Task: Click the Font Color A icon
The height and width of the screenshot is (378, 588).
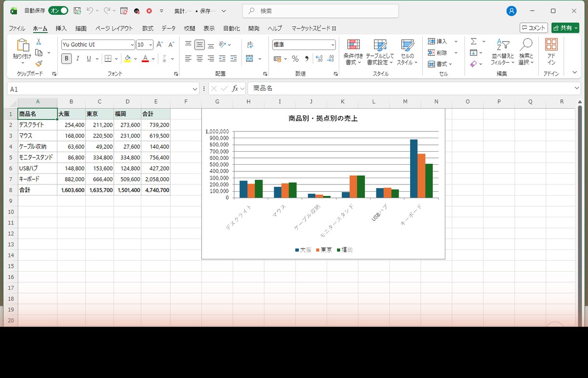Action: click(x=145, y=59)
